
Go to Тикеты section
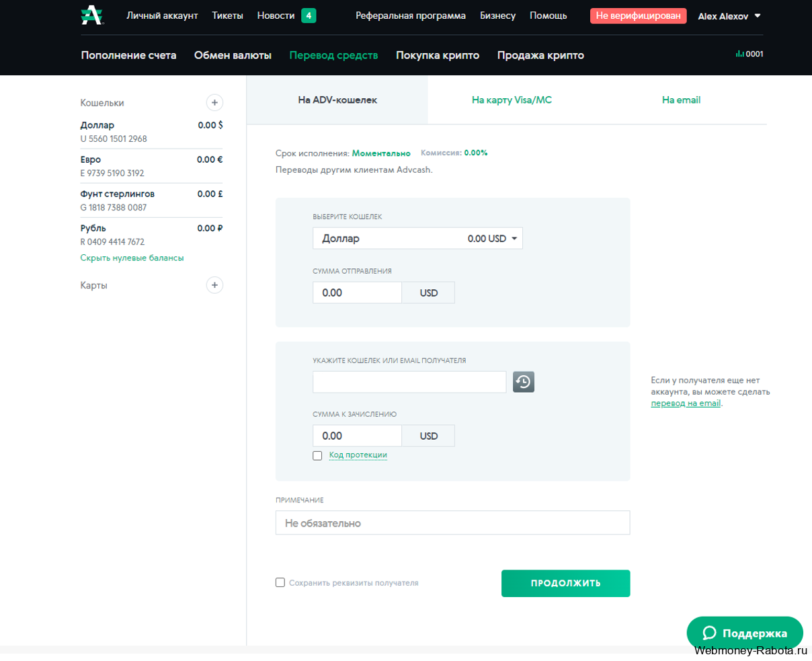(x=227, y=15)
